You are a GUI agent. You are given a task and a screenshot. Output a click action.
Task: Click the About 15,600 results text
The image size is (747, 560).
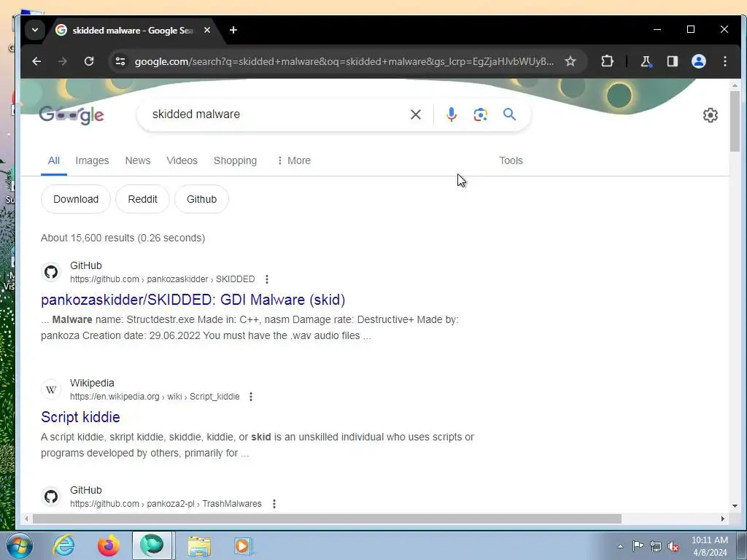[x=123, y=238]
